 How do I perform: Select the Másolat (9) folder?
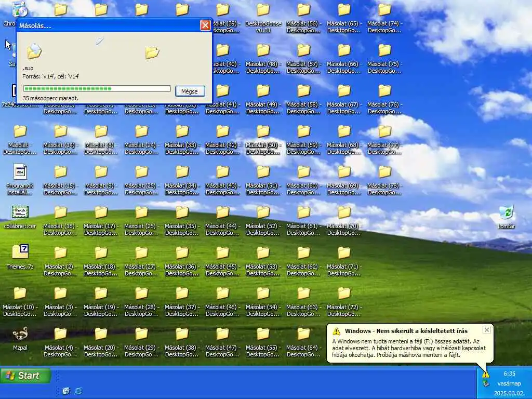click(101, 180)
